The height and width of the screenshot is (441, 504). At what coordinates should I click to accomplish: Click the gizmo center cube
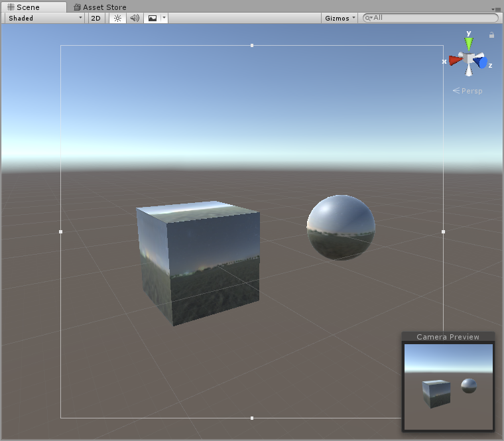(470, 59)
